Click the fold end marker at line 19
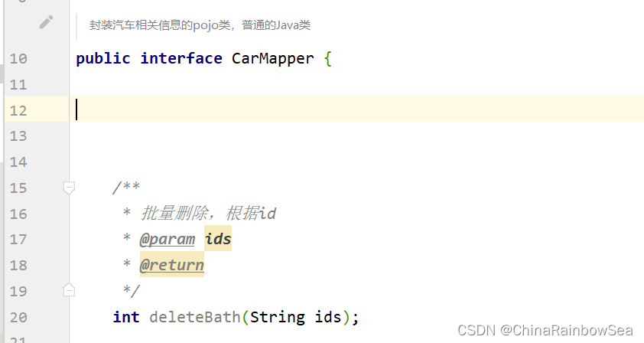Screen dimensions: 644x343 coord(69,289)
